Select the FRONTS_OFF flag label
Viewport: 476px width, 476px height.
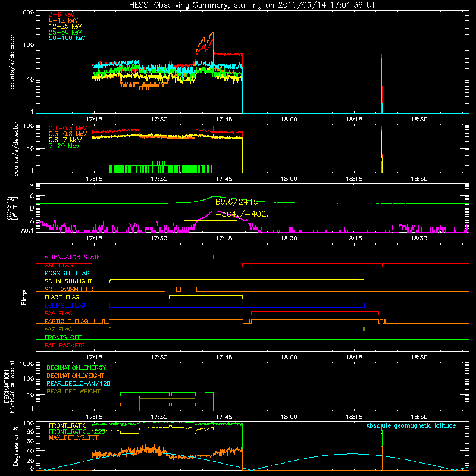point(63,337)
